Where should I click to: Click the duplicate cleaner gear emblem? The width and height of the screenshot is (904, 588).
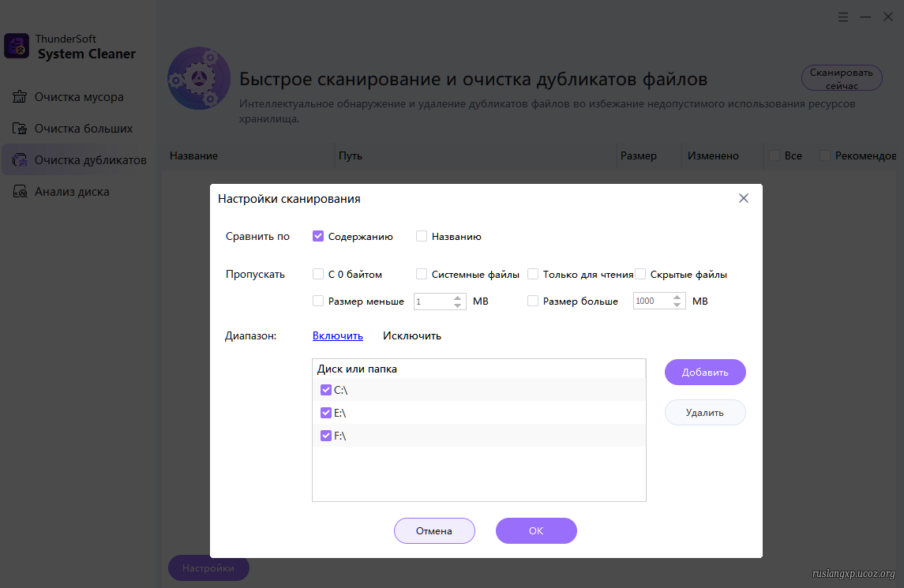click(198, 78)
